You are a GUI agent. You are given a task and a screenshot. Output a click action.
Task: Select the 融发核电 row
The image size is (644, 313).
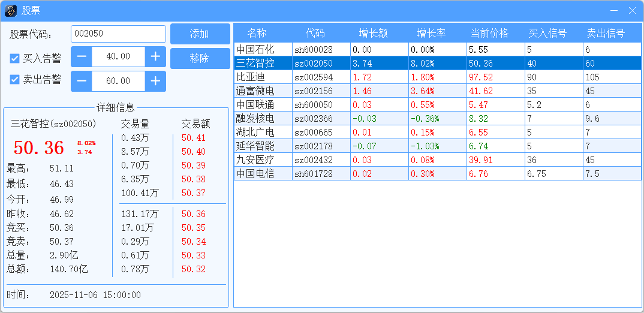[438, 118]
